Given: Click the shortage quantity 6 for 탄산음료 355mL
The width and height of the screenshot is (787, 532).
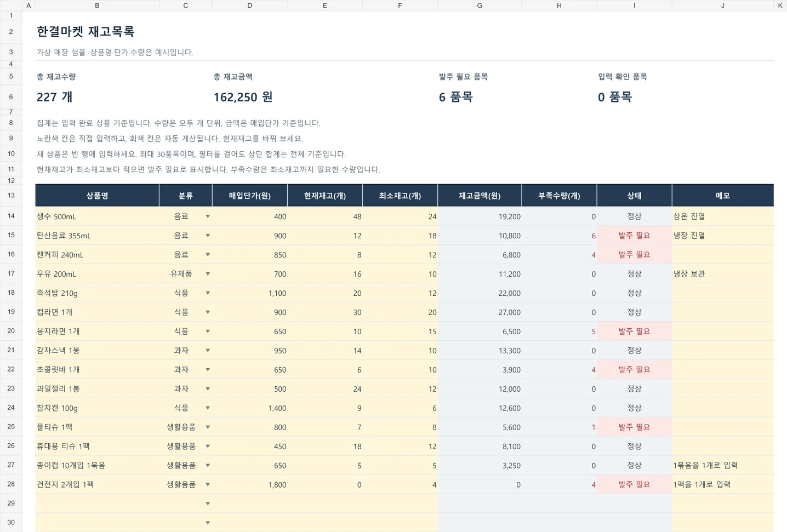Looking at the screenshot, I should click(559, 236).
